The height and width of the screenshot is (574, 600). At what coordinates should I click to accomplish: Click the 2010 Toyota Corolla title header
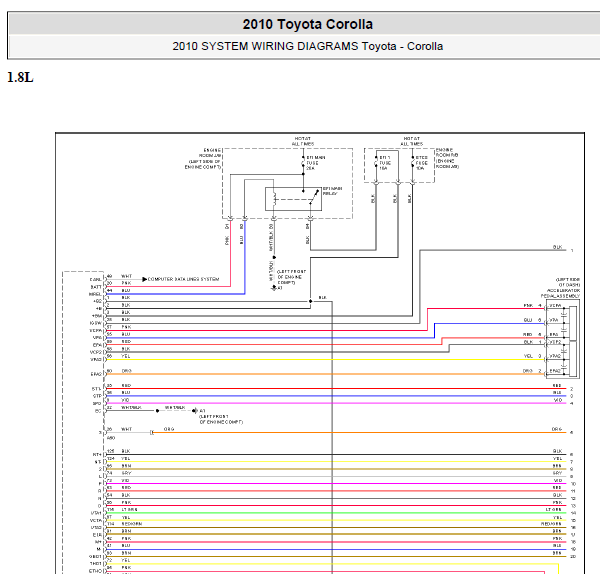click(308, 24)
